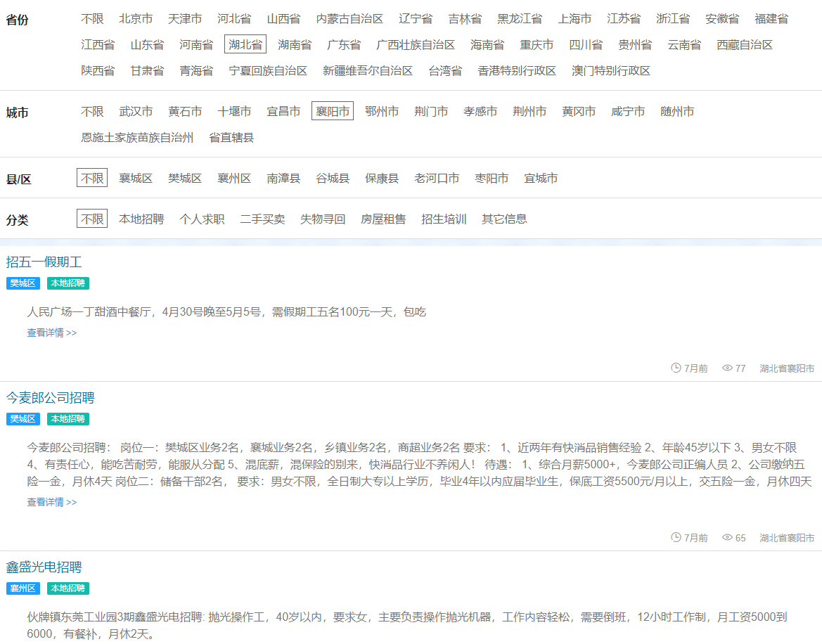Click 湖北省襄阳市 location on 招五一假期工 post
Image resolution: width=822 pixels, height=644 pixels.
pos(787,368)
